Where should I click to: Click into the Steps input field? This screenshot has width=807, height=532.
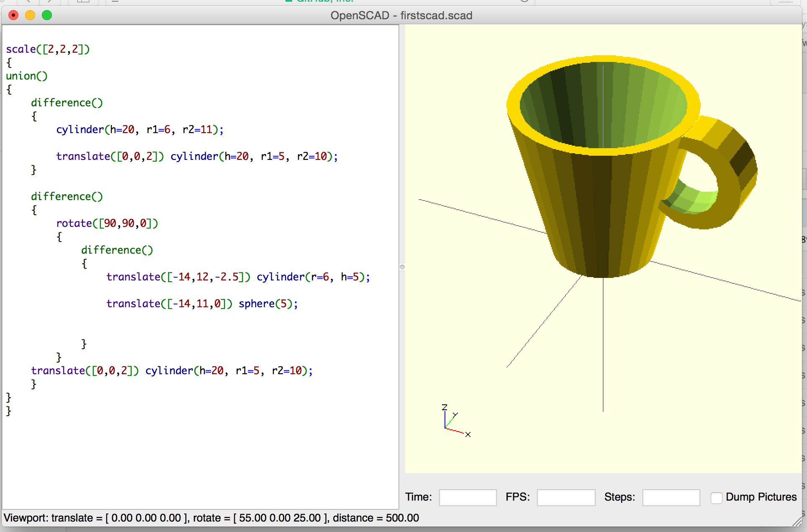click(x=671, y=498)
